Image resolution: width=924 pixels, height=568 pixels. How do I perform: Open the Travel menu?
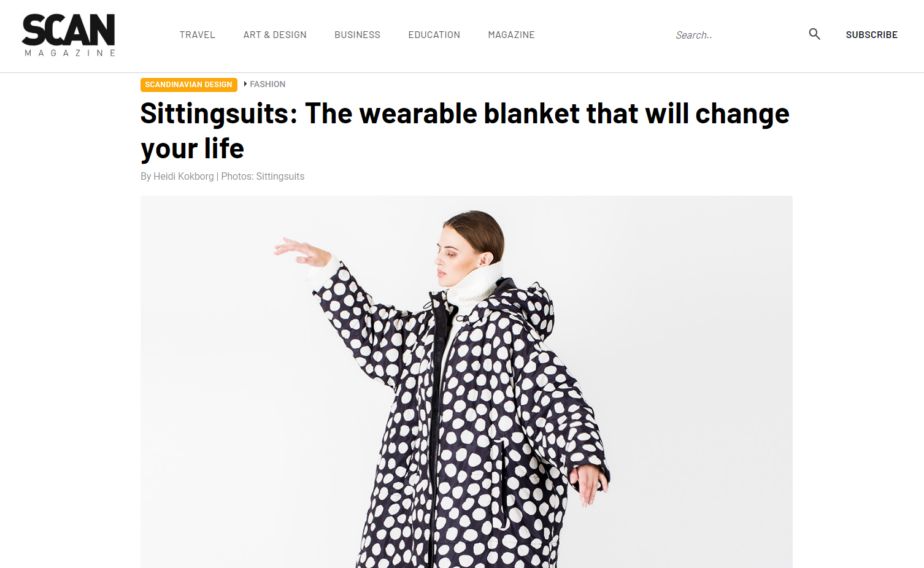pos(198,35)
